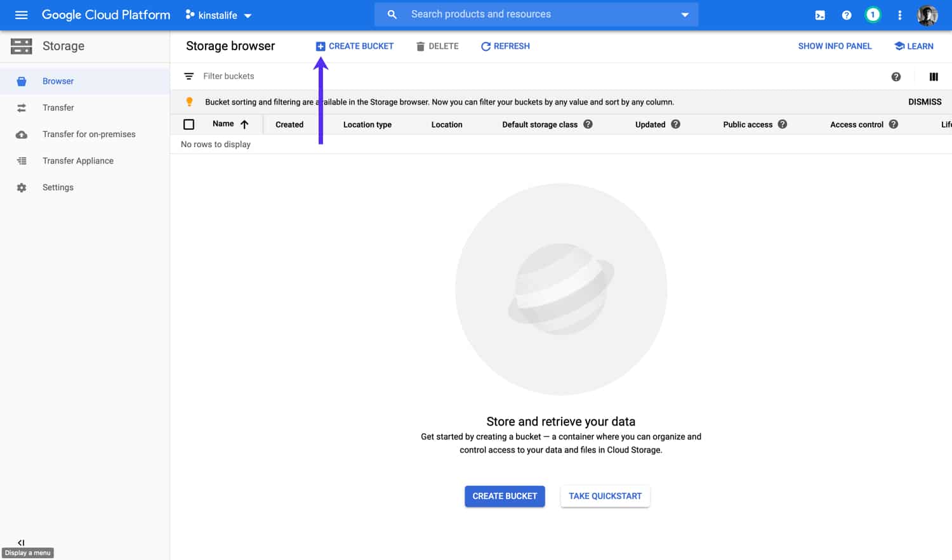The width and height of the screenshot is (952, 560).
Task: Select all buckets using the header checkbox
Action: click(x=188, y=124)
